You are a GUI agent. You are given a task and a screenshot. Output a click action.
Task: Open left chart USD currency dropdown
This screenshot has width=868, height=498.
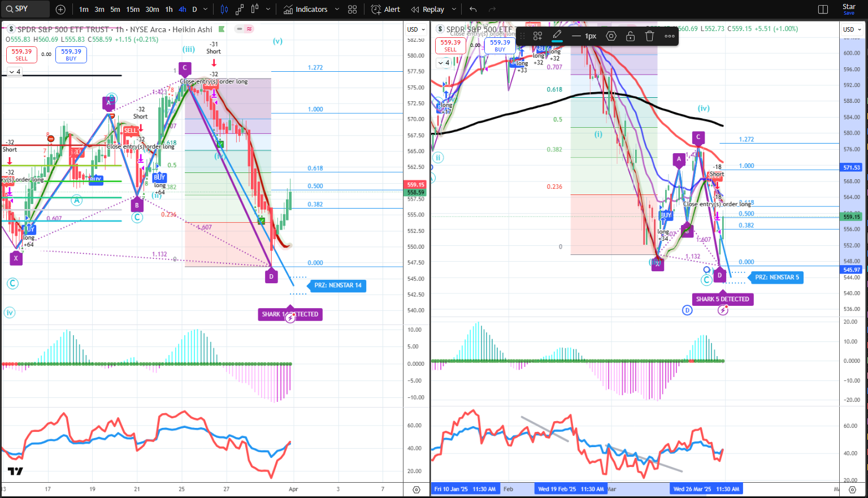point(416,29)
